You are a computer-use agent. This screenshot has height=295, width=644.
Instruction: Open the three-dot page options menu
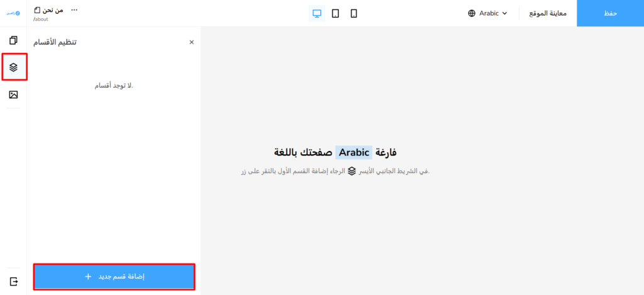tap(74, 10)
